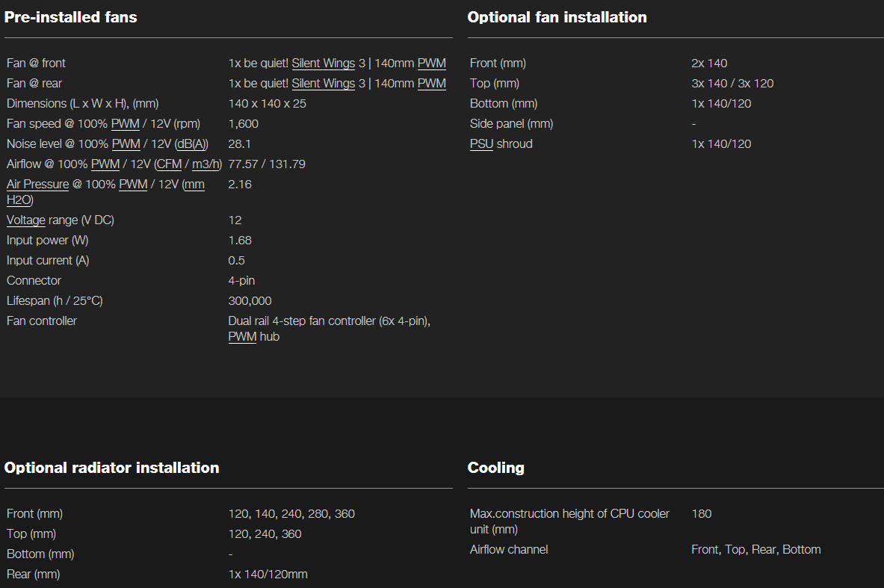Click 'PSU' underlined term in PSU shroud
This screenshot has width=884, height=588.
(x=481, y=144)
